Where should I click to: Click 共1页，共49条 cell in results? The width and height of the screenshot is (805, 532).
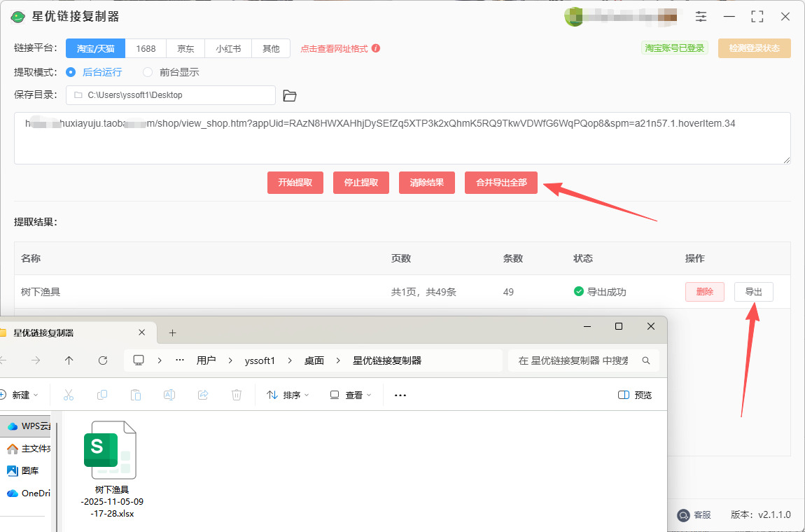click(423, 292)
